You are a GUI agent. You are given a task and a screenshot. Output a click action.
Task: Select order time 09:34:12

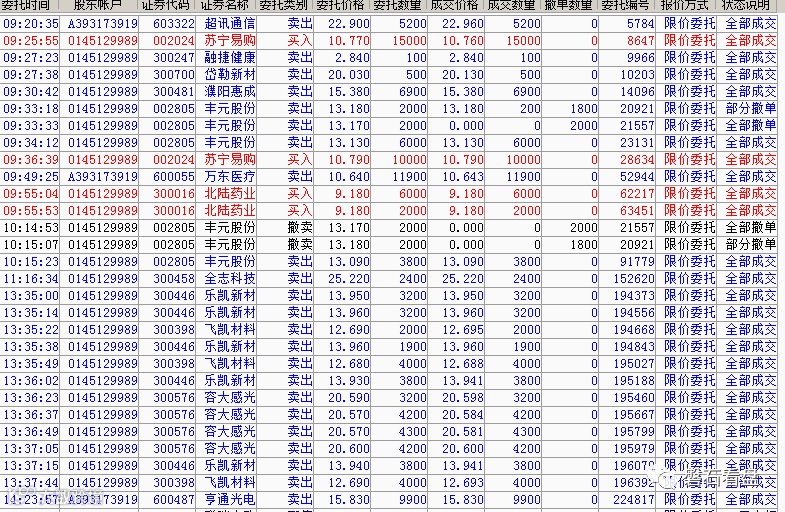click(31, 143)
